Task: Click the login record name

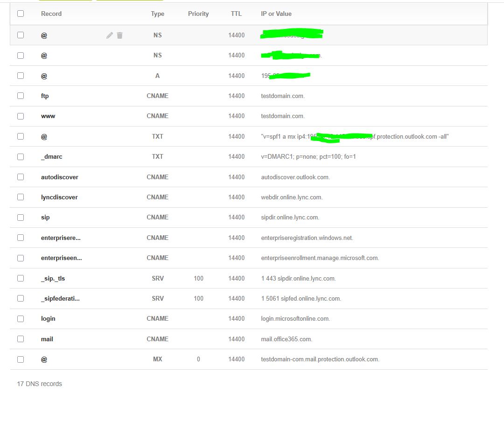Action: pos(48,318)
